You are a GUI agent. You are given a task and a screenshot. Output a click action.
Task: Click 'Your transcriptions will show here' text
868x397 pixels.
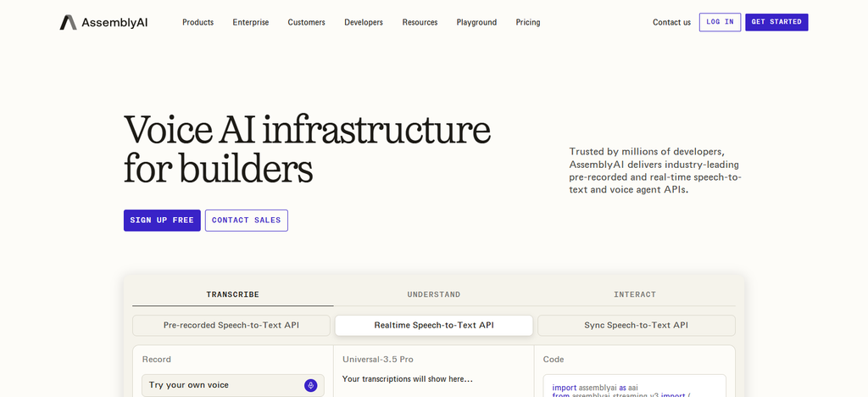pos(408,379)
